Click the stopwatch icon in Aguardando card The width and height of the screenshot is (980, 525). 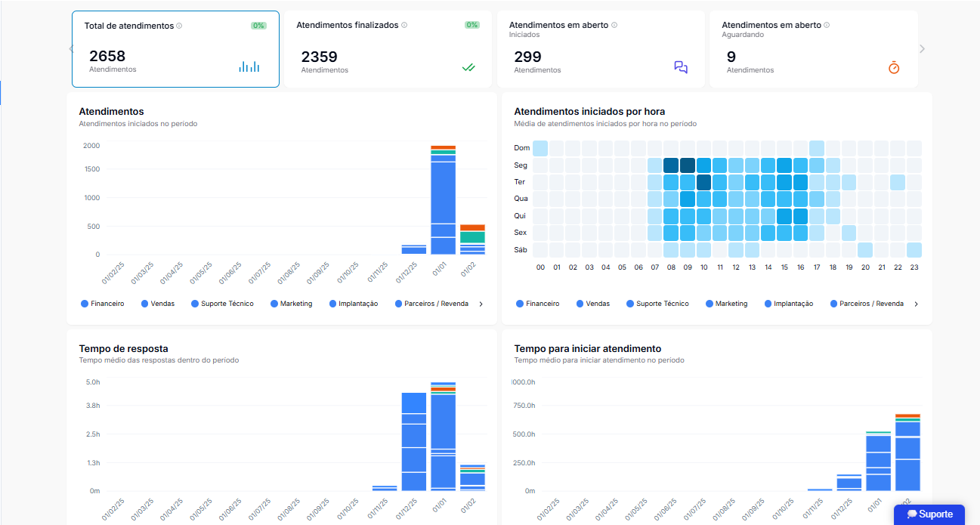894,67
